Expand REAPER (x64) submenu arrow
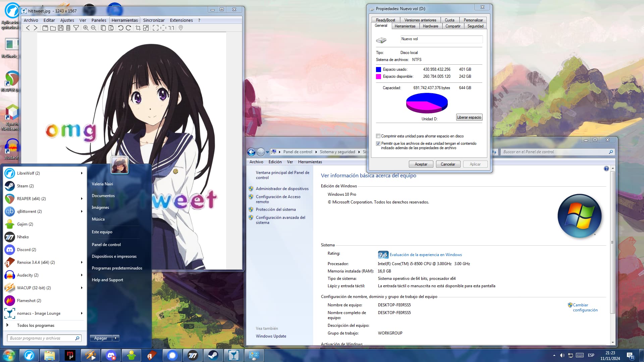 coord(82,199)
